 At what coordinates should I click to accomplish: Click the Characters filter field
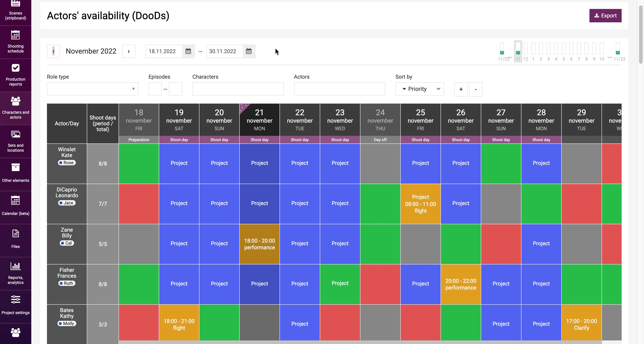point(238,89)
